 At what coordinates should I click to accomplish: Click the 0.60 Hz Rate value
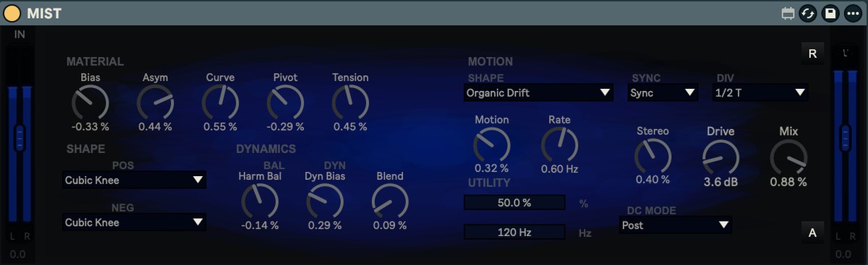click(x=560, y=169)
